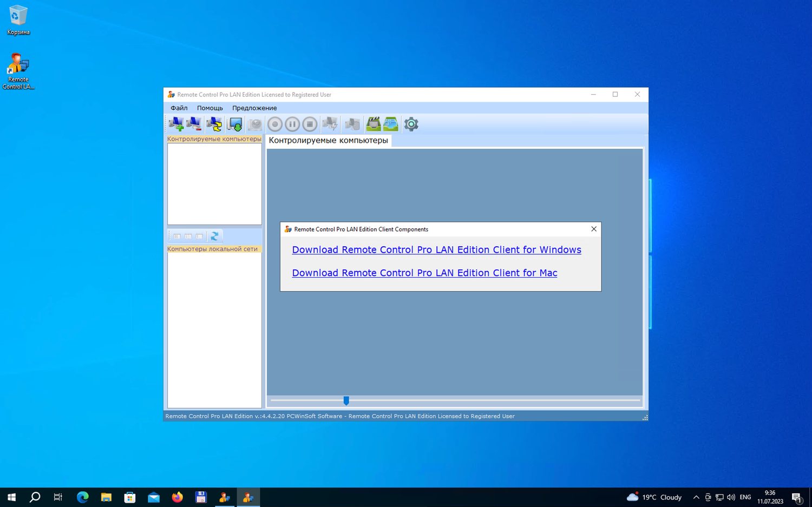Click the Client Components dialog title text

361,229
